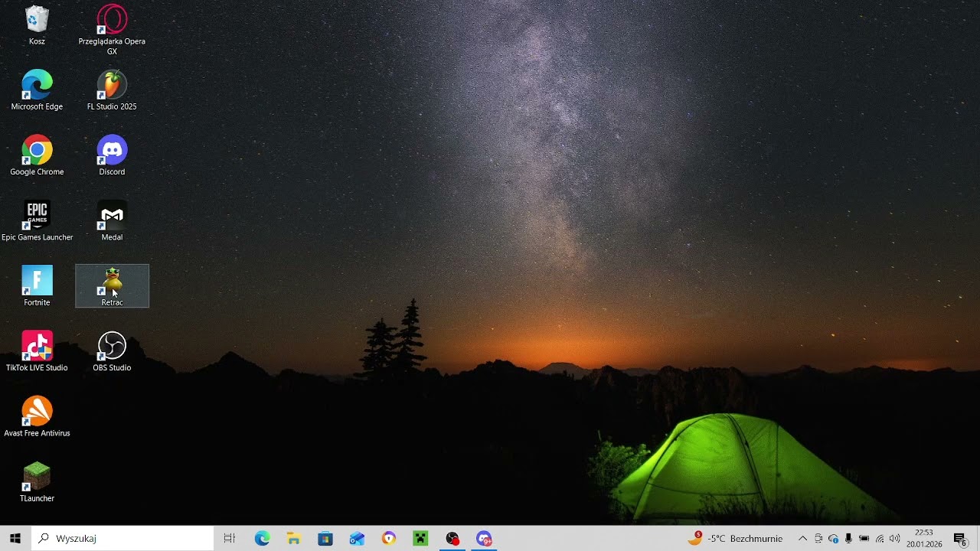980x551 pixels.
Task: Open the Kosz recycle bin icon
Action: [37, 25]
